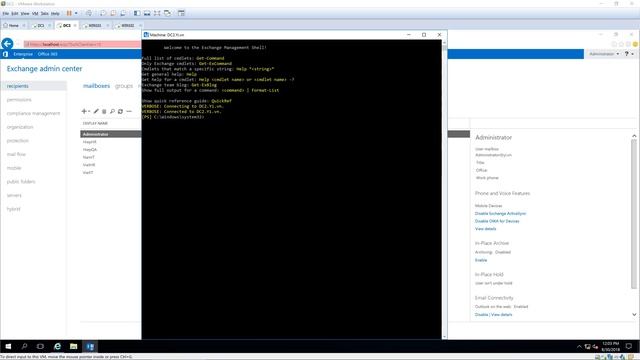Click VMware show library sidebar icon
This screenshot has height=360, width=640.
point(137,13)
